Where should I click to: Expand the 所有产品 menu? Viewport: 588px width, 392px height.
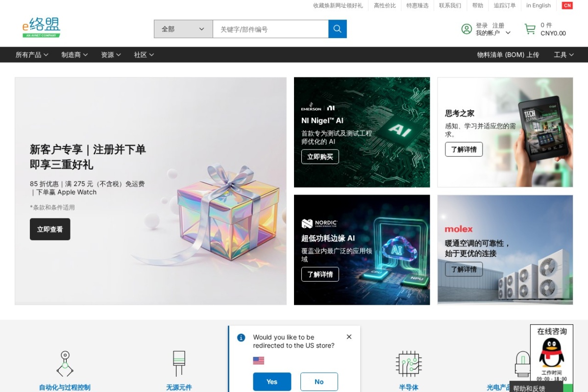pos(32,55)
